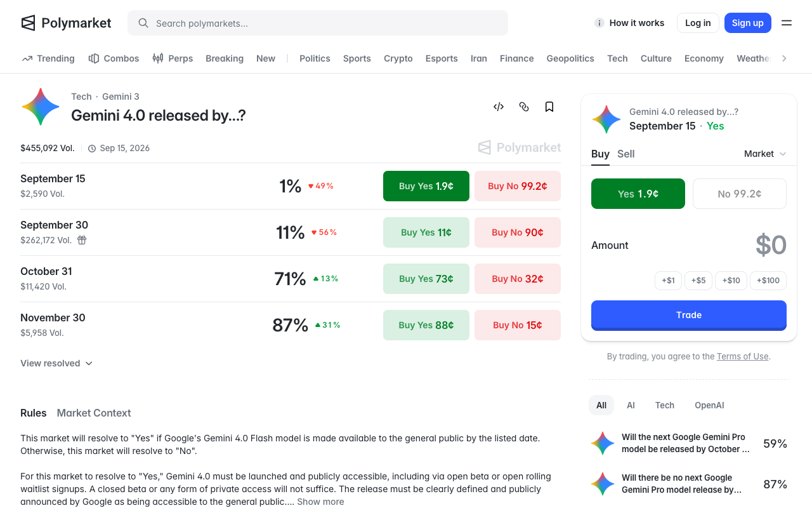
Task: Open the Market order type dropdown
Action: pos(765,154)
